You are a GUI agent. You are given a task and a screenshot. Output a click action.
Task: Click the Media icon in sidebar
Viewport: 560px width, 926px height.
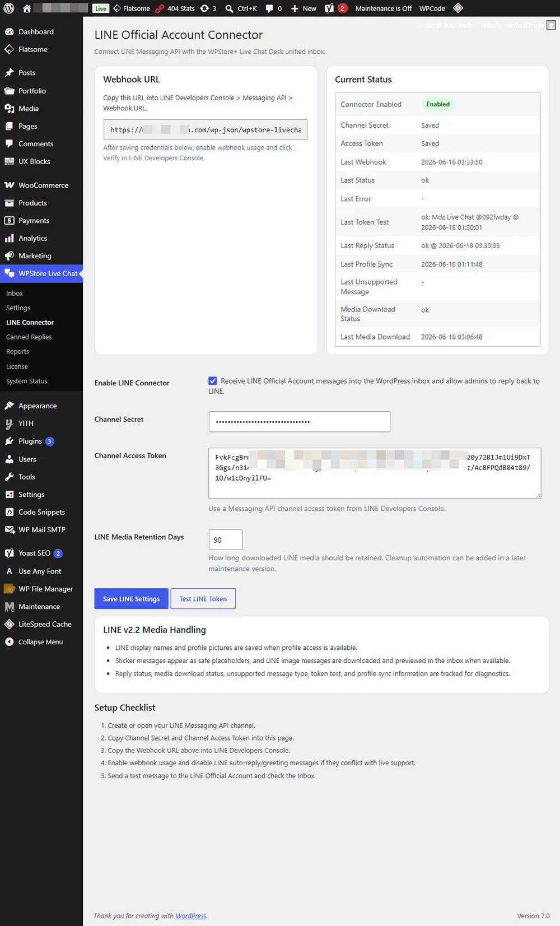pyautogui.click(x=9, y=109)
